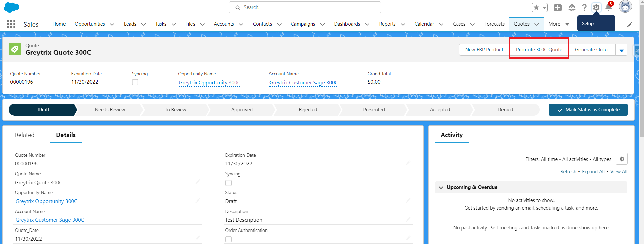644x244 pixels.
Task: Open the Favorites star icon
Action: click(536, 7)
